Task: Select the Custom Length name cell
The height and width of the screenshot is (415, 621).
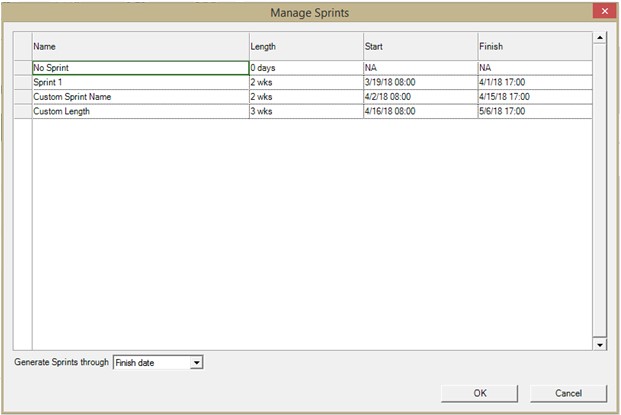Action: 141,111
